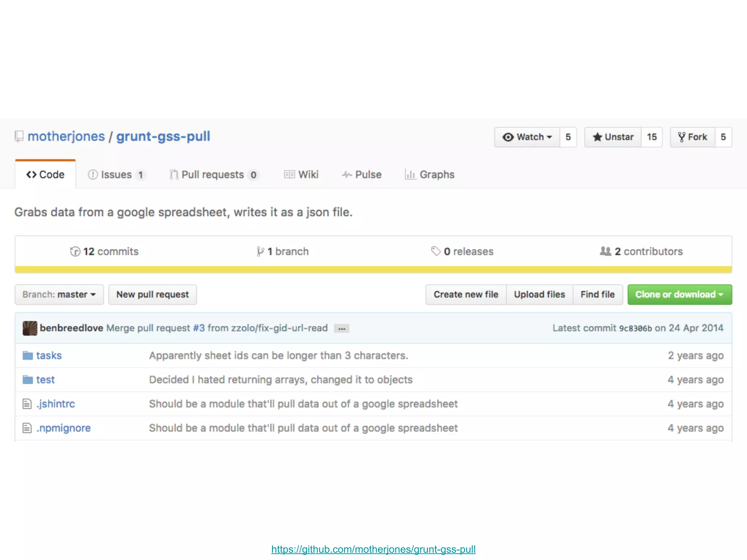Fork the grunt-gss-pull repository

(x=693, y=137)
